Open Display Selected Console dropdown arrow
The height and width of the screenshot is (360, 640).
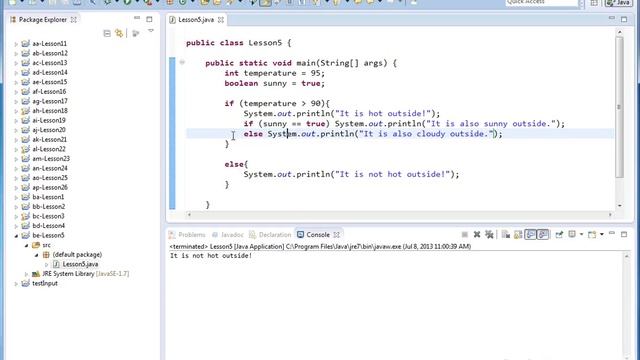coord(581,235)
